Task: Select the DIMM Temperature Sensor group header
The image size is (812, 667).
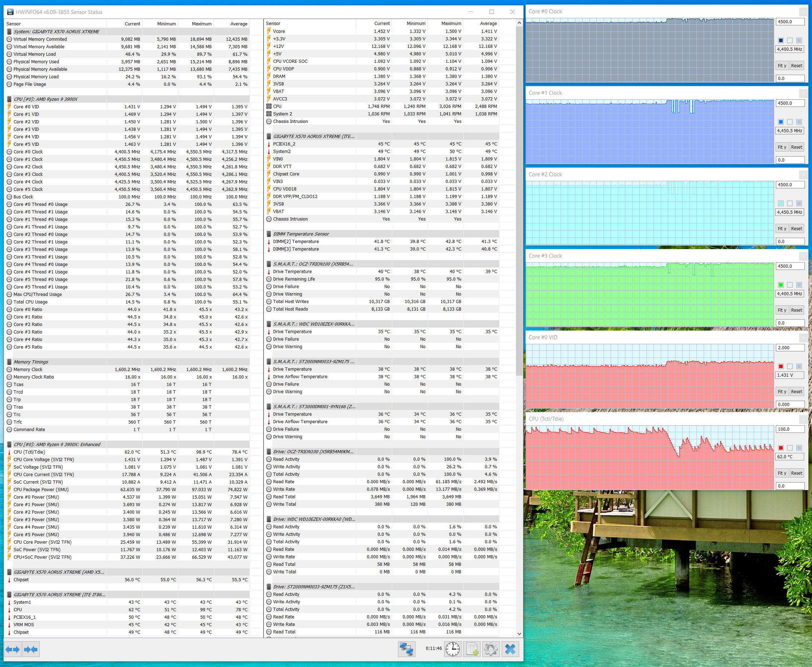Action: (x=301, y=234)
